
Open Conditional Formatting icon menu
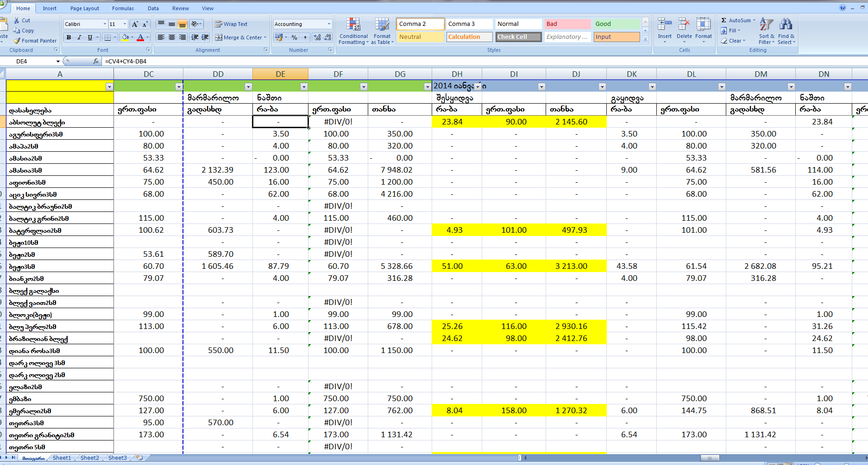tap(353, 25)
